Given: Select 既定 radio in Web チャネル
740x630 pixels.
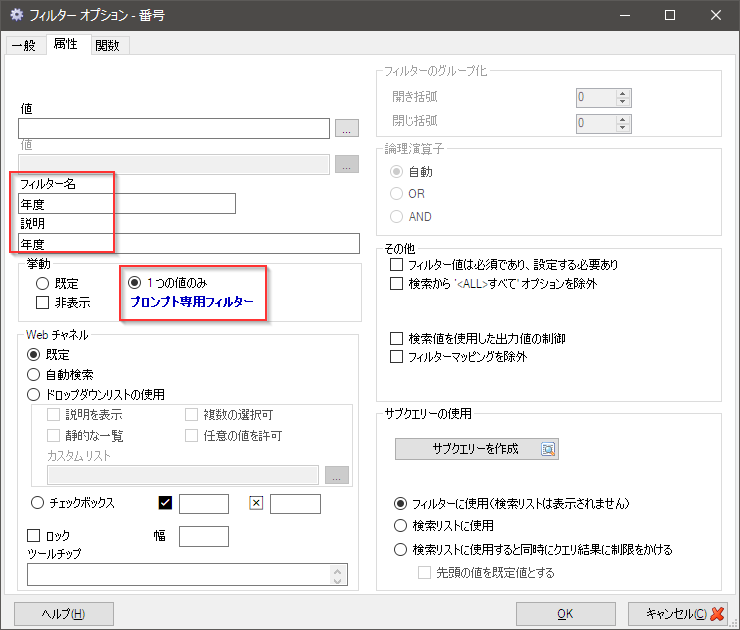Looking at the screenshot, I should (34, 354).
